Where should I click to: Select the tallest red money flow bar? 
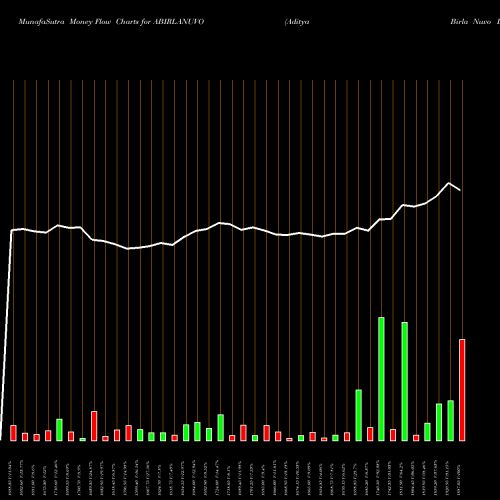pos(462,390)
